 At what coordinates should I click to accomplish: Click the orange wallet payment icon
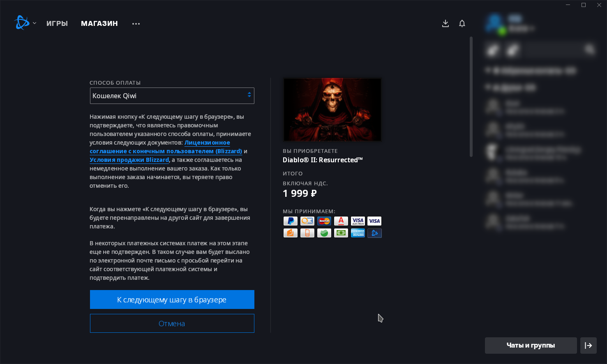pos(291,233)
